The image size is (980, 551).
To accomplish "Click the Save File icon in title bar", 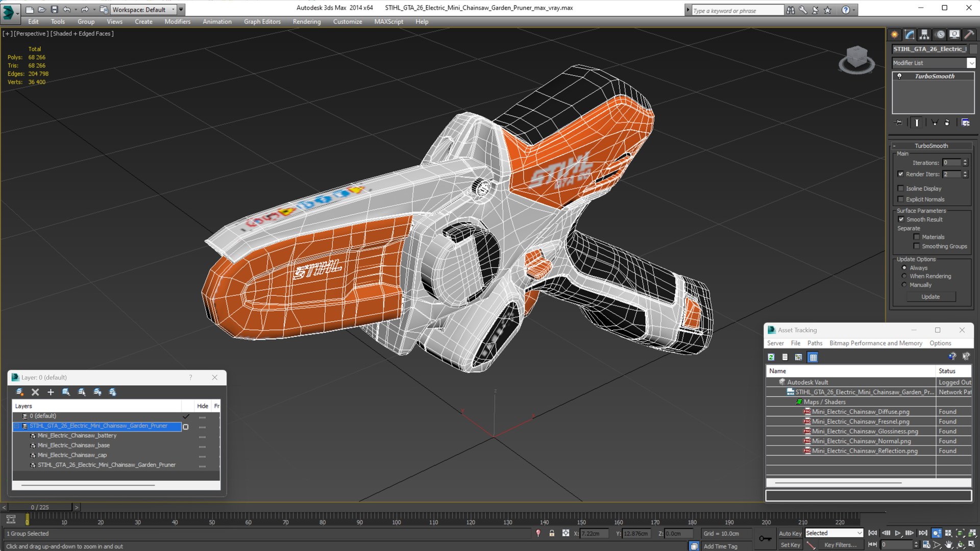I will [55, 9].
